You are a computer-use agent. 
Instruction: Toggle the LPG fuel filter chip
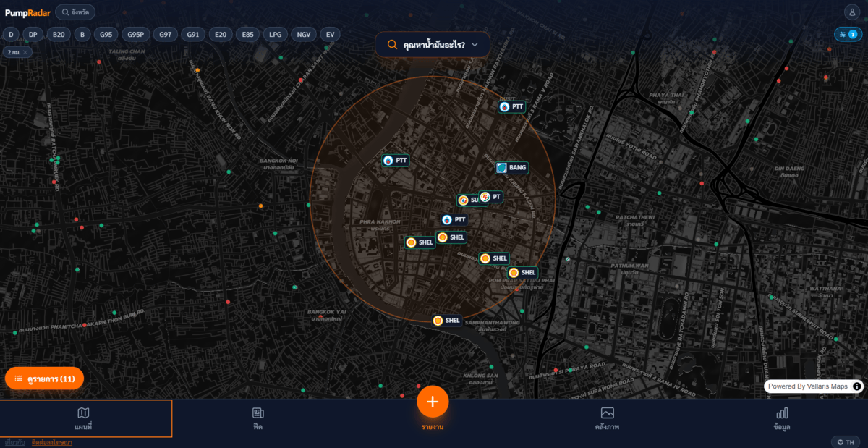tap(275, 34)
